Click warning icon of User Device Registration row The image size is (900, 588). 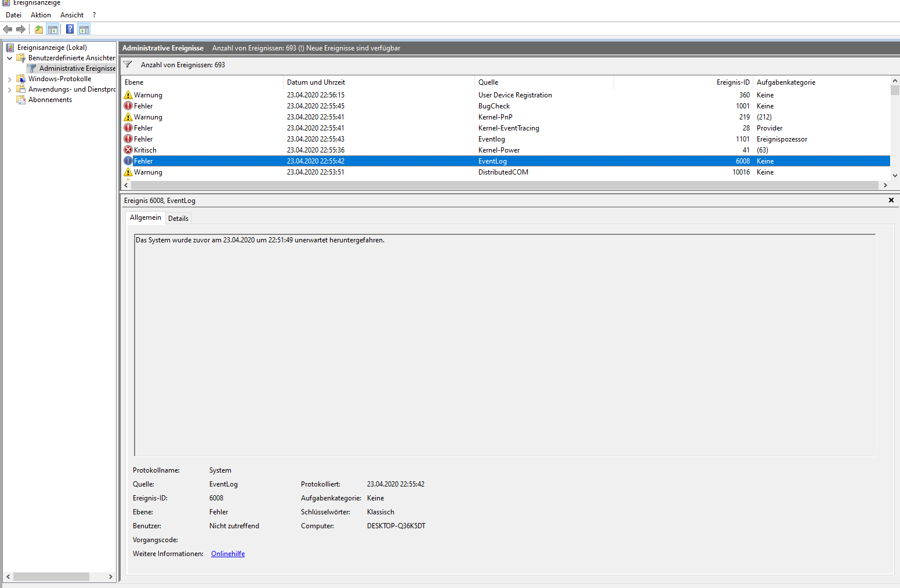(128, 95)
